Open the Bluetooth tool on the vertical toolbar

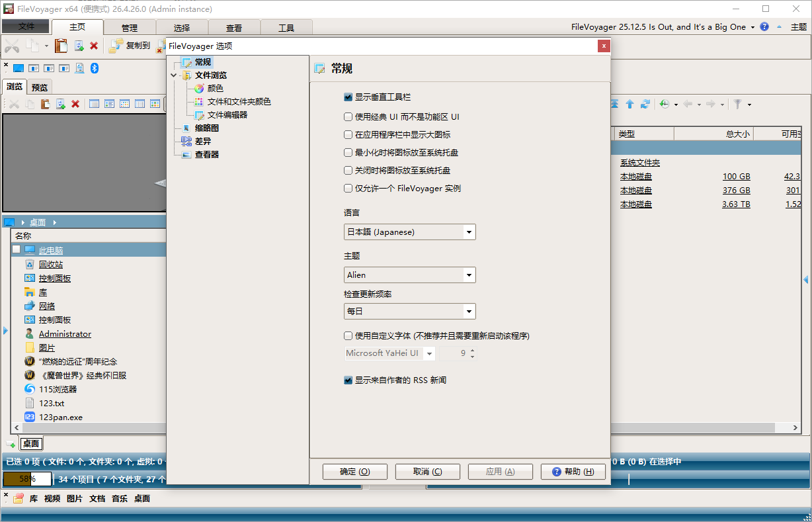94,67
